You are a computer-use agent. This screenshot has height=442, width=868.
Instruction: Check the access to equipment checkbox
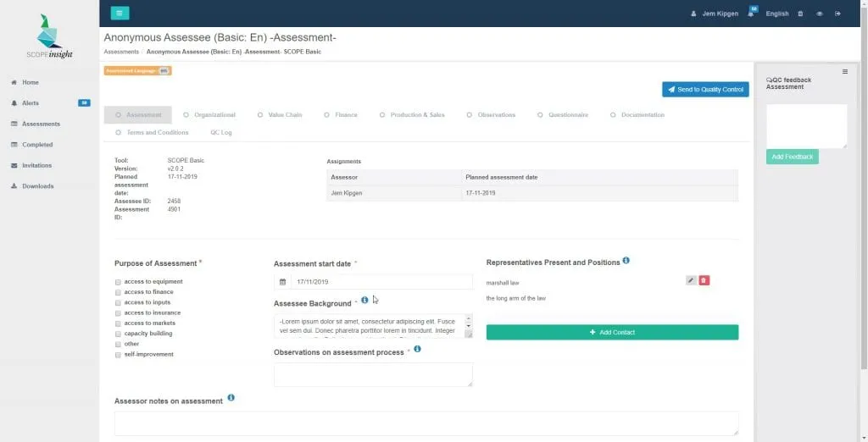tap(118, 282)
